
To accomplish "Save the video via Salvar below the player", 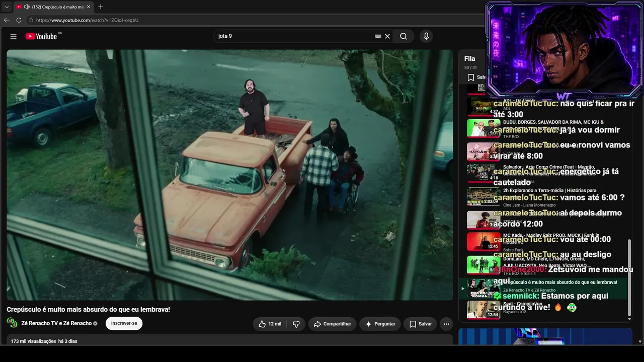I will coord(420,324).
